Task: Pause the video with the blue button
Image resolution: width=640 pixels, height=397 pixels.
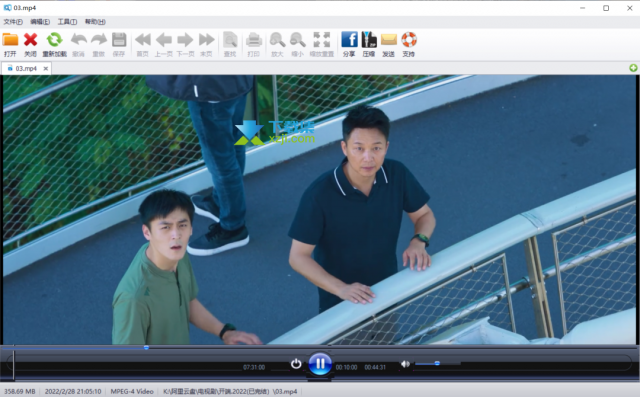Action: 320,364
